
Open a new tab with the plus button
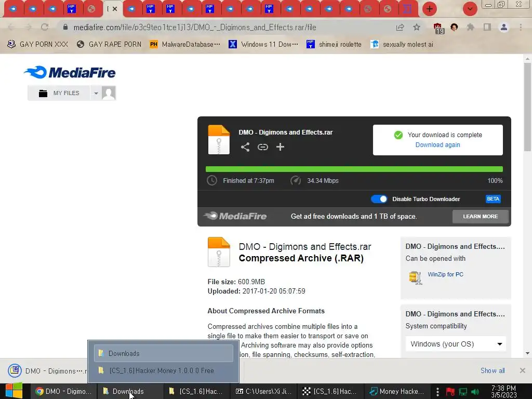[x=429, y=9]
